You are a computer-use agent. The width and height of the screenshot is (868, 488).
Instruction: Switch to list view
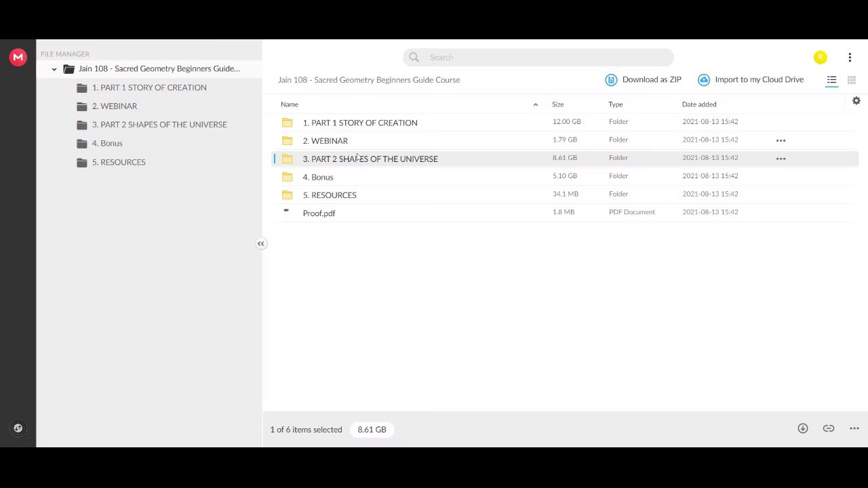831,80
